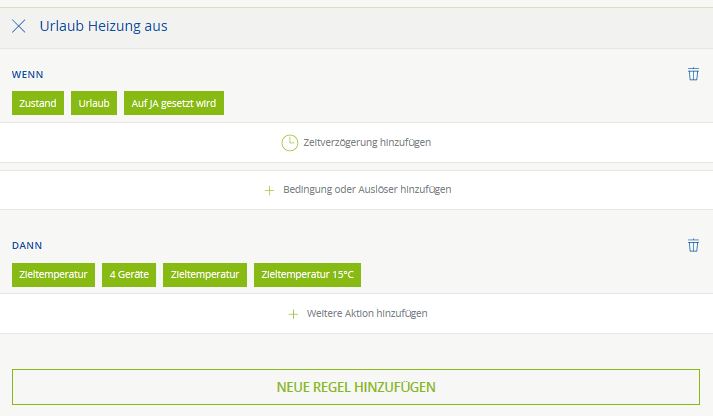The image size is (713, 416).
Task: Select the second Zieltemperatur tag in DANN
Action: point(204,275)
